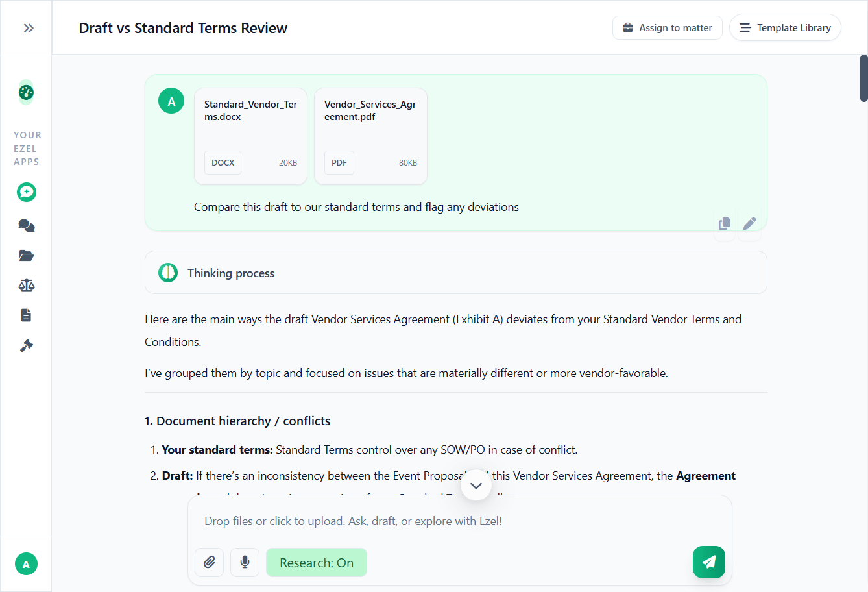Click the user avatar at bottom left
This screenshot has width=868, height=592.
pyautogui.click(x=26, y=564)
